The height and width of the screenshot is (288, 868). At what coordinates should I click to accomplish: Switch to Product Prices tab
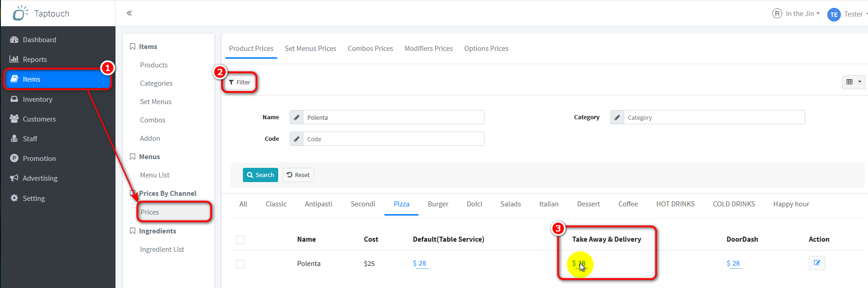pyautogui.click(x=251, y=49)
